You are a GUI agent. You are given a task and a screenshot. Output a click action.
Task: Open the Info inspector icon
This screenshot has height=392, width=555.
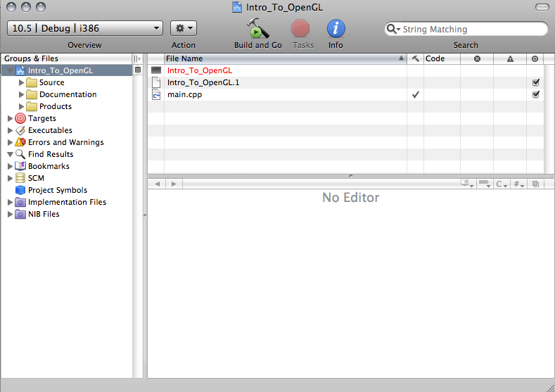coord(336,29)
